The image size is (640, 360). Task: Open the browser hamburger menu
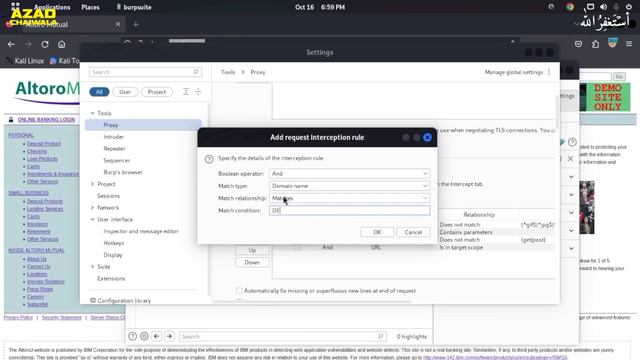tap(629, 44)
